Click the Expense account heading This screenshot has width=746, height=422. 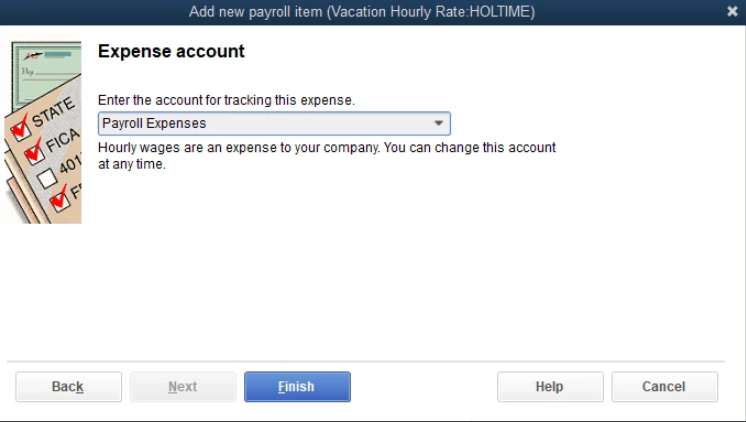coord(171,52)
